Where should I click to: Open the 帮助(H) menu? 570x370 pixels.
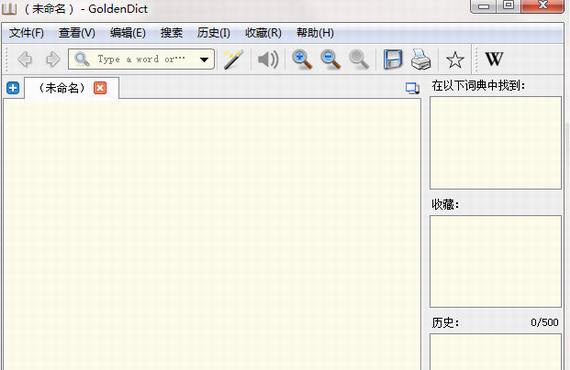(315, 33)
